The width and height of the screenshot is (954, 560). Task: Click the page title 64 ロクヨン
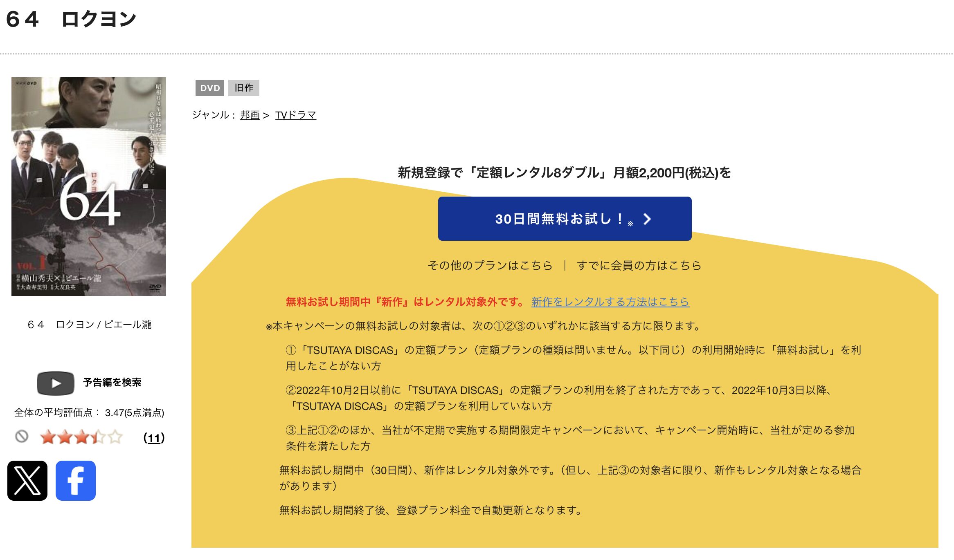pyautogui.click(x=71, y=19)
